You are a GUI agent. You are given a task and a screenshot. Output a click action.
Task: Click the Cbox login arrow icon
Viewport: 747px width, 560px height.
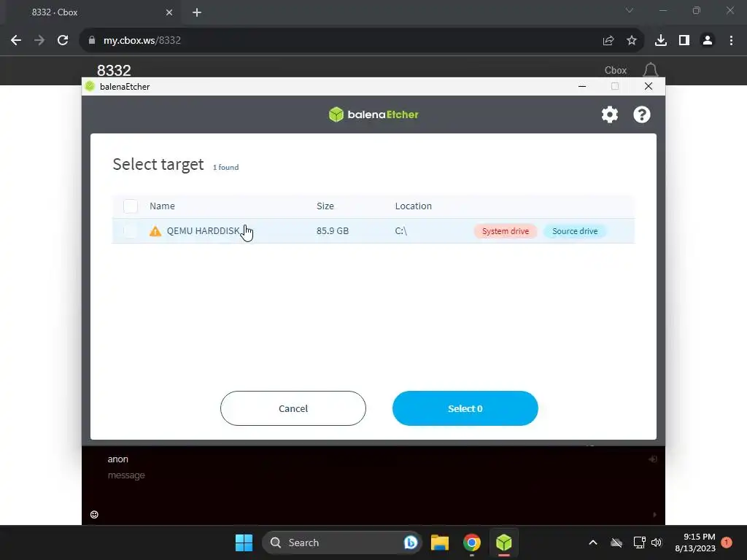(653, 459)
